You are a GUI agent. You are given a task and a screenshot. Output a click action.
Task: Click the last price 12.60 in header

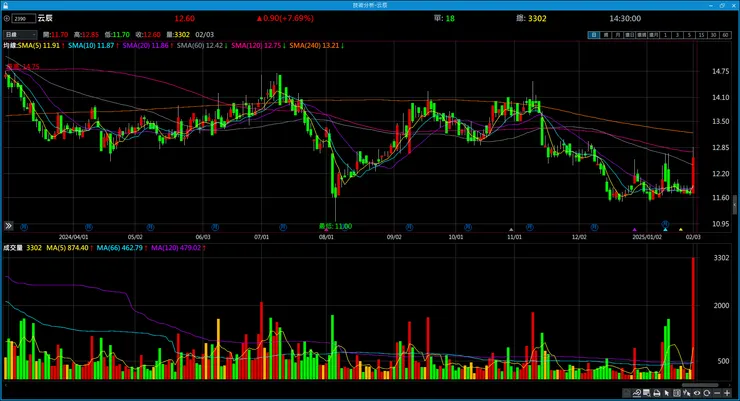(185, 18)
